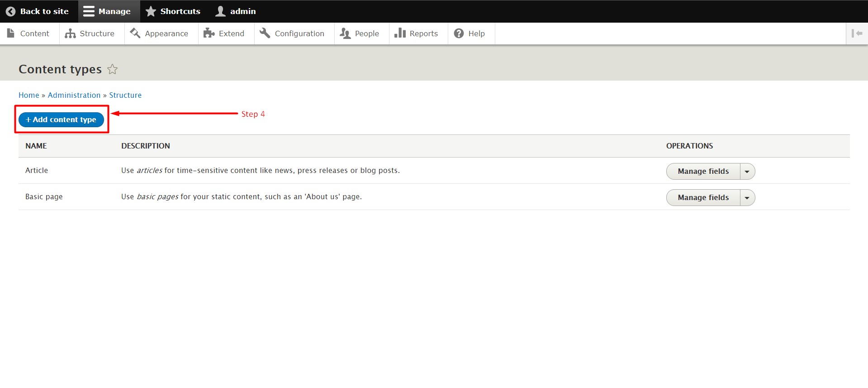Click the admin user silhouette icon
The width and height of the screenshot is (868, 388).
(x=220, y=11)
